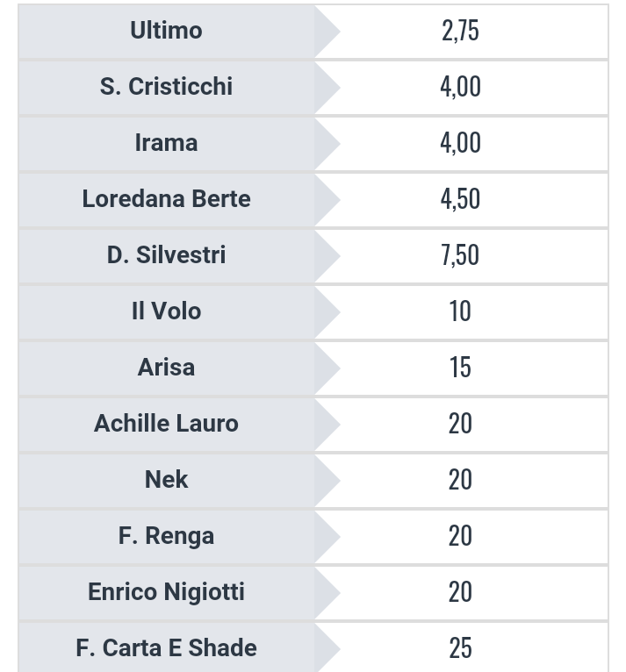Choose Achille Lauro's odds of 20

460,424
